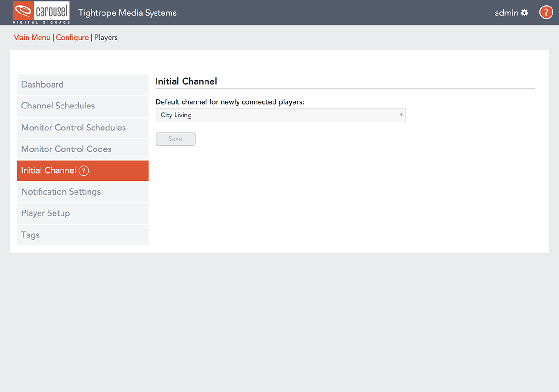Click the Carousel Digital Signage logo
This screenshot has height=392, width=559.
point(41,13)
